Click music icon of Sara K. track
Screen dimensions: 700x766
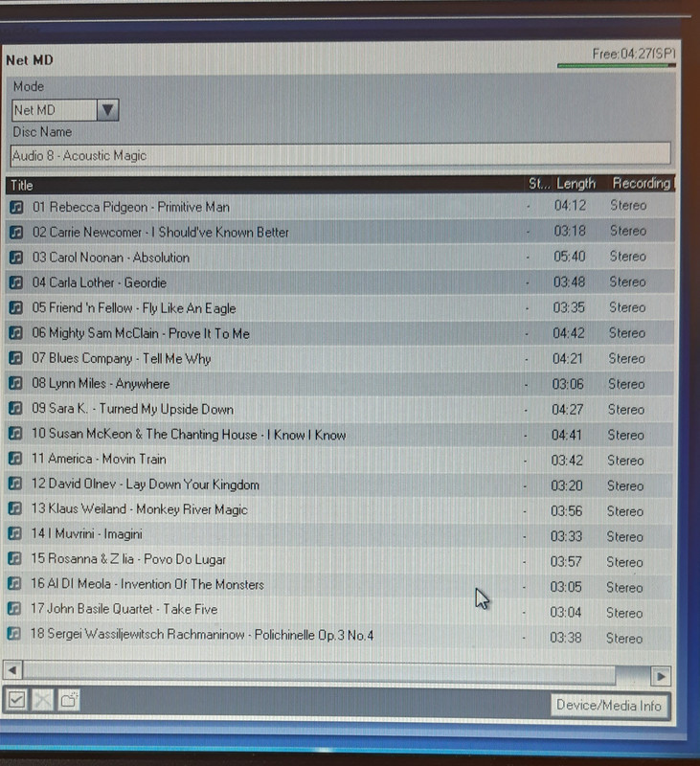coord(15,409)
